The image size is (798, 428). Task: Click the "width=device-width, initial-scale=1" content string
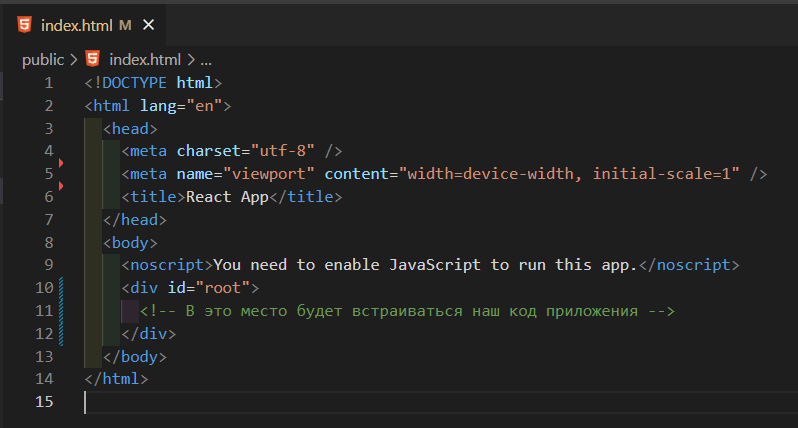point(569,174)
